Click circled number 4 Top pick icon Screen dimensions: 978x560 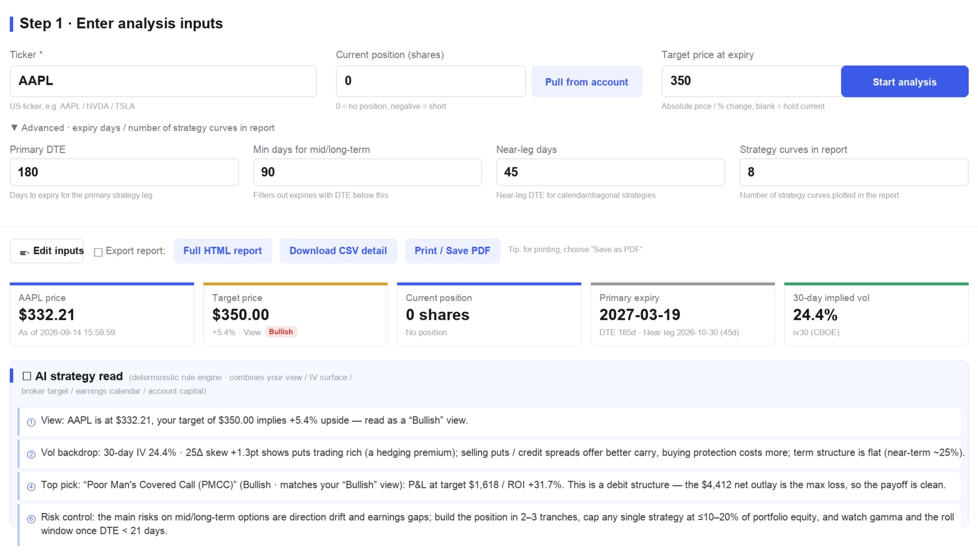click(x=31, y=487)
